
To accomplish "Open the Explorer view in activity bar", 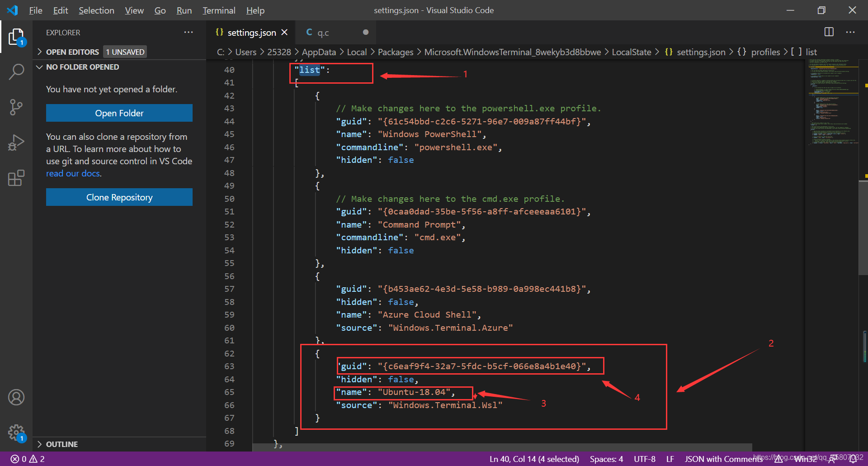I will click(16, 37).
